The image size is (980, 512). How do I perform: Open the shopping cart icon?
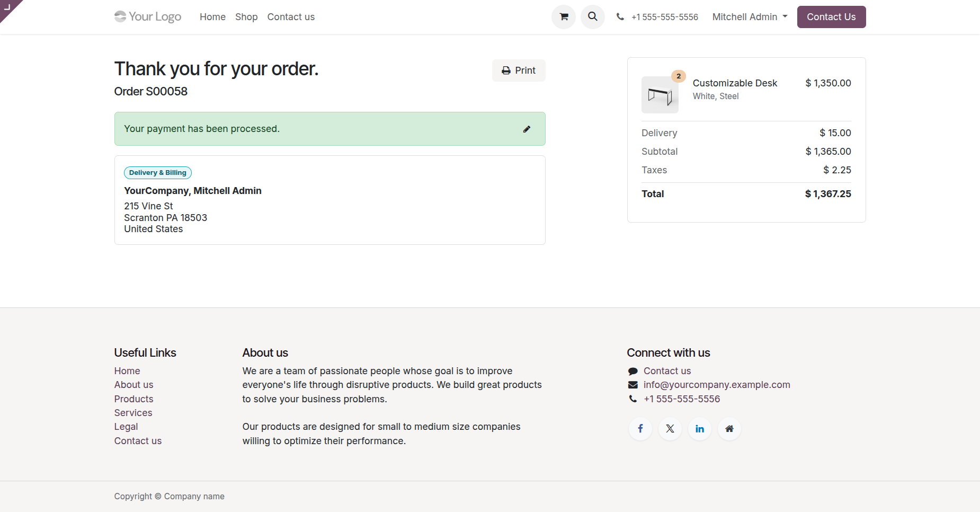pyautogui.click(x=564, y=17)
